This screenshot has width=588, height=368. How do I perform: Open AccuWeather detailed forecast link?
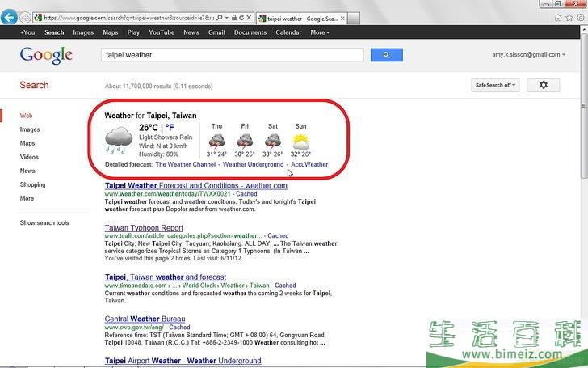[309, 164]
